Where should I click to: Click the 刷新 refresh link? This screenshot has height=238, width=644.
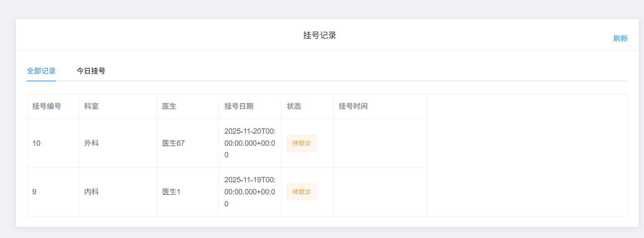620,39
